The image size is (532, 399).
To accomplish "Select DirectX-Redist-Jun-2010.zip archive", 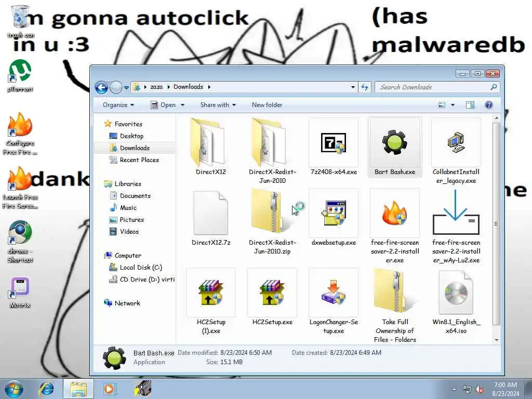I will click(x=272, y=221).
